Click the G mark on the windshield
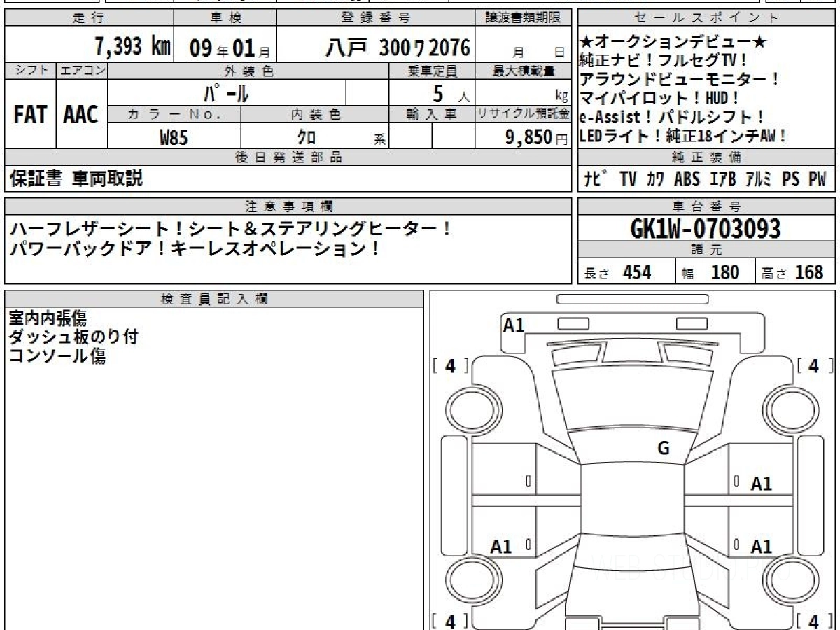Image resolution: width=840 pixels, height=630 pixels. [663, 449]
